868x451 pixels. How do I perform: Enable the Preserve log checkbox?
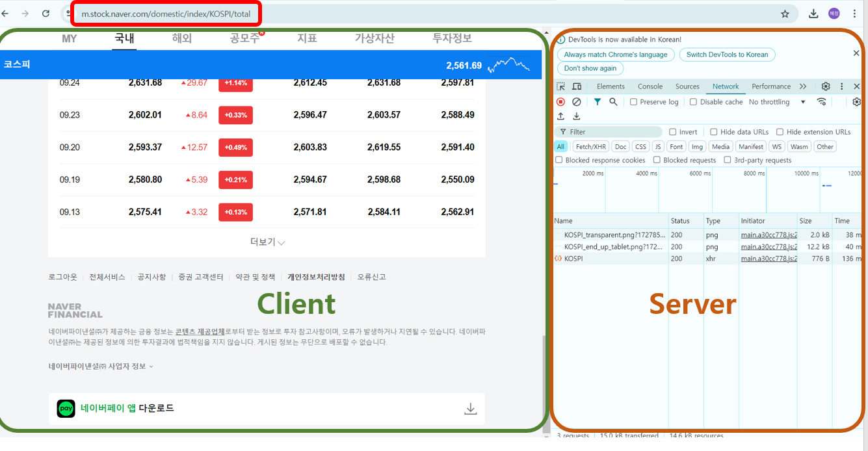[633, 102]
